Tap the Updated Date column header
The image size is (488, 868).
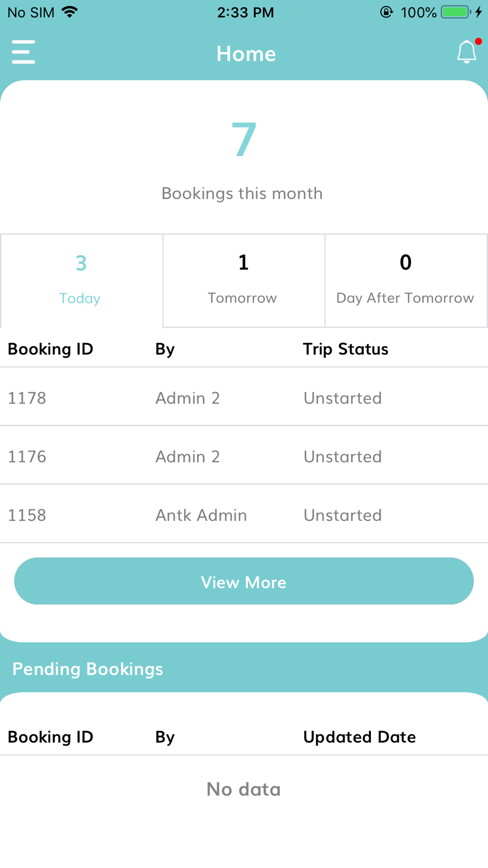pyautogui.click(x=360, y=737)
